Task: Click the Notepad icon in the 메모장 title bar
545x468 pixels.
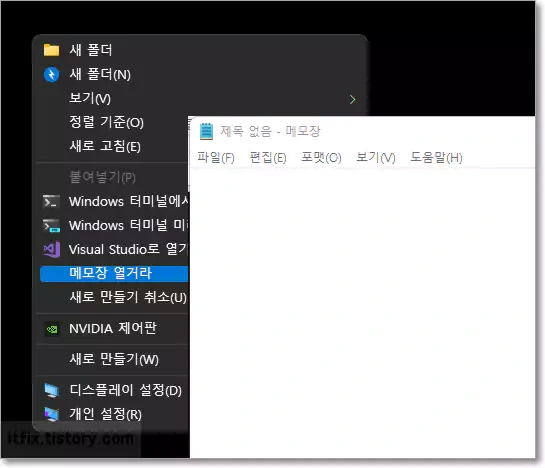Action: [x=206, y=131]
